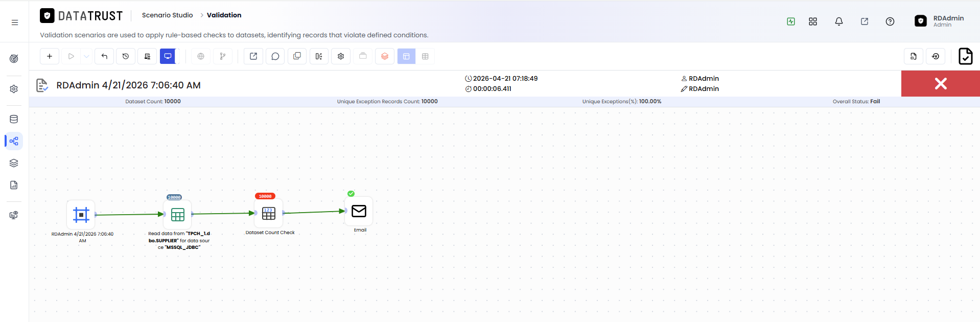Select the Dataset Count Check node
Screen dimensions: 980x322
(x=269, y=213)
